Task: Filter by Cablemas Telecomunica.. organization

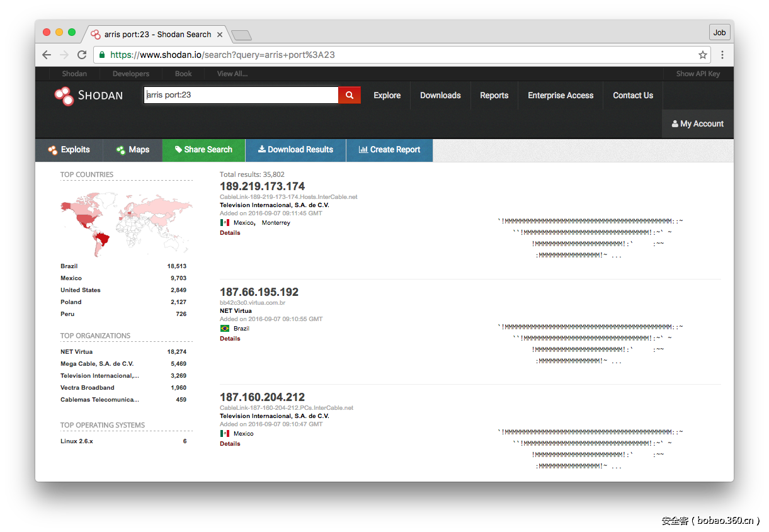Action: click(x=100, y=400)
